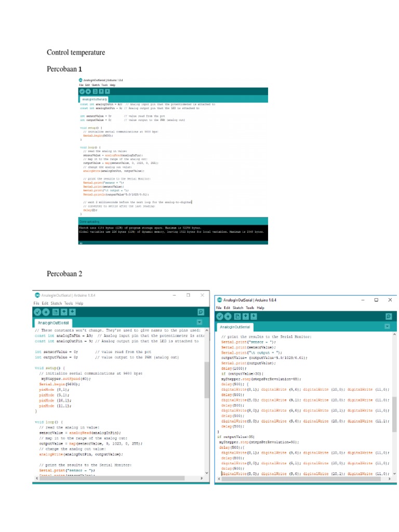Click 'Done uploading' status in Percobaan 1 window

(x=89, y=221)
